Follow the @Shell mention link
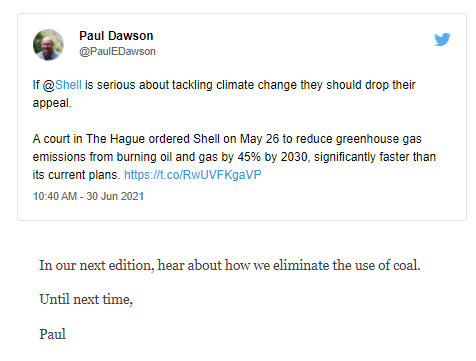The image size is (476, 361). point(62,85)
